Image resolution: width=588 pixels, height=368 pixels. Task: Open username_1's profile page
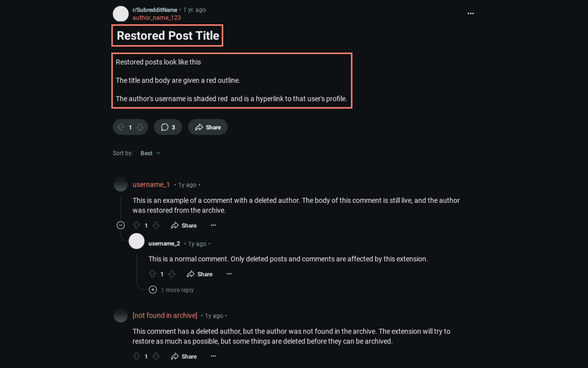tap(151, 184)
